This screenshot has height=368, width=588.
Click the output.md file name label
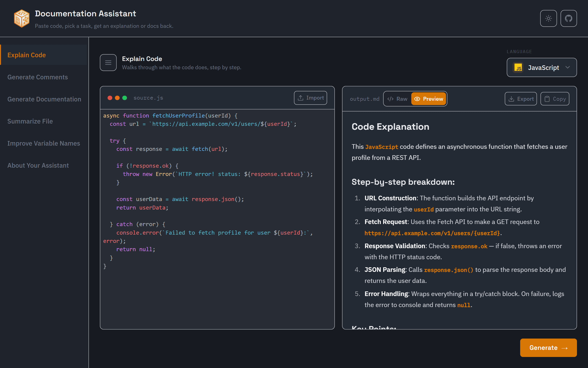365,99
